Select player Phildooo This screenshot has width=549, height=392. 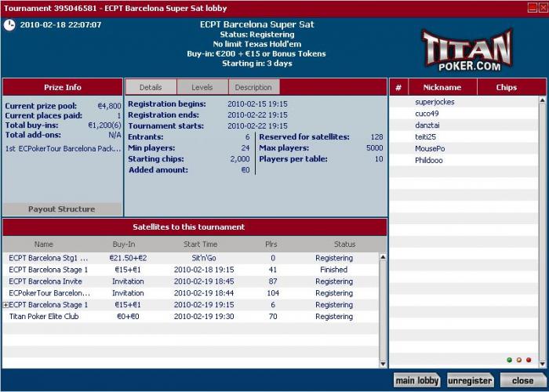464,160
